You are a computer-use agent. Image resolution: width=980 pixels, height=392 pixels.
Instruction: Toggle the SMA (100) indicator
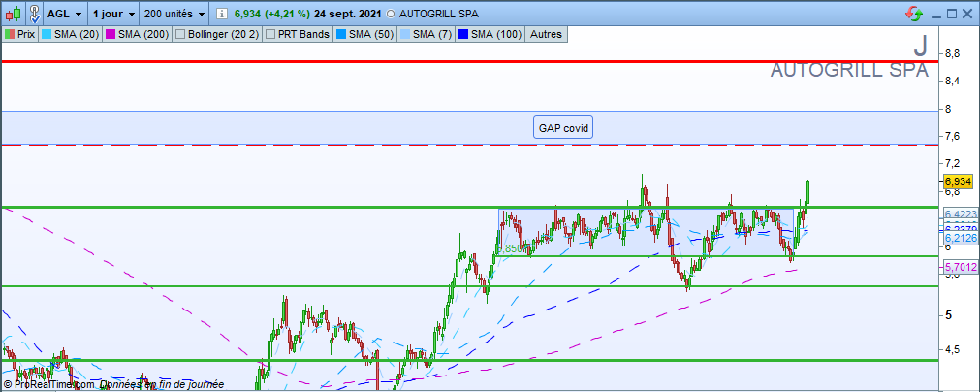coord(490,34)
